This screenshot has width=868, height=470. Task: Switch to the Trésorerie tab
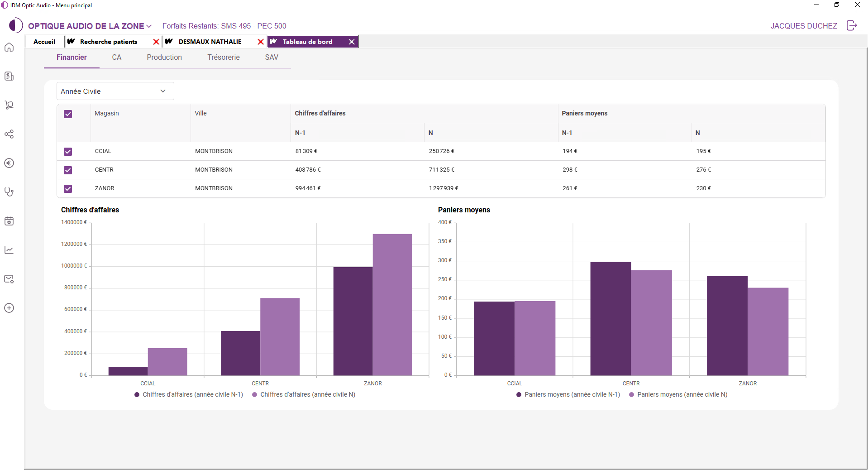pyautogui.click(x=224, y=58)
